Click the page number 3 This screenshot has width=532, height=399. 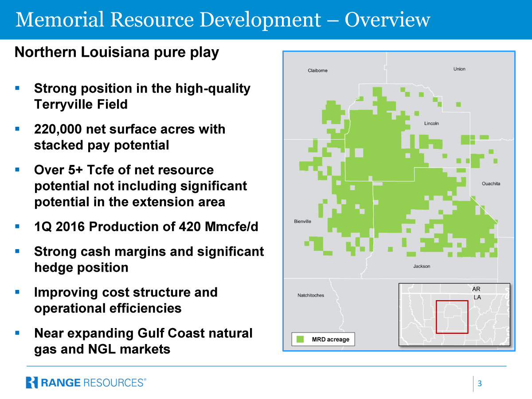click(x=480, y=383)
